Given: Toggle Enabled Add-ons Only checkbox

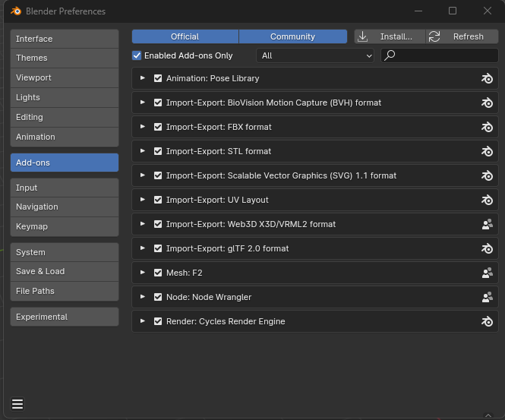Looking at the screenshot, I should (x=137, y=55).
